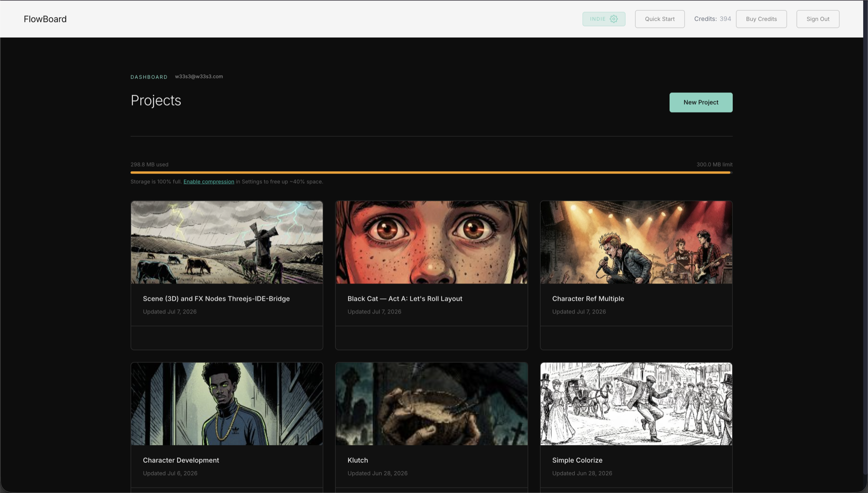Create a New Project

click(701, 102)
